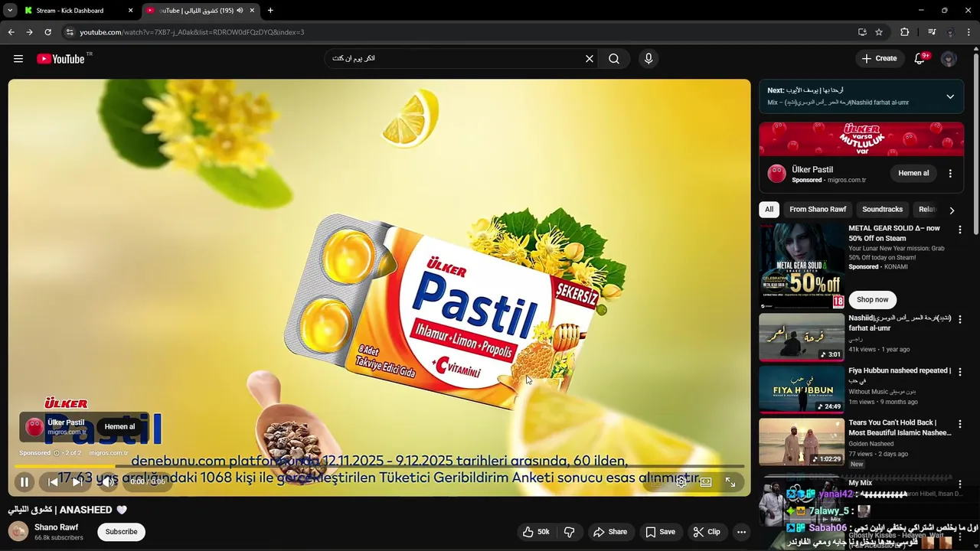Open options for Tears You Can't Hold Back
This screenshot has width=980, height=551.
pyautogui.click(x=959, y=423)
